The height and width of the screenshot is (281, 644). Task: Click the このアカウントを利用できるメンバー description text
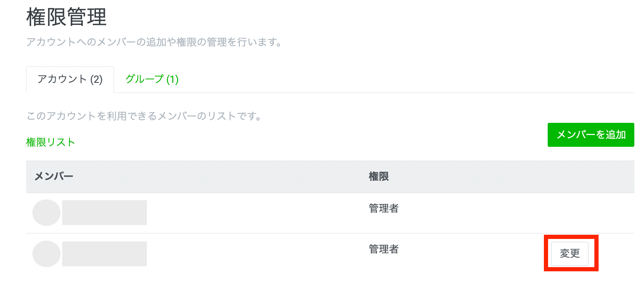point(144,116)
